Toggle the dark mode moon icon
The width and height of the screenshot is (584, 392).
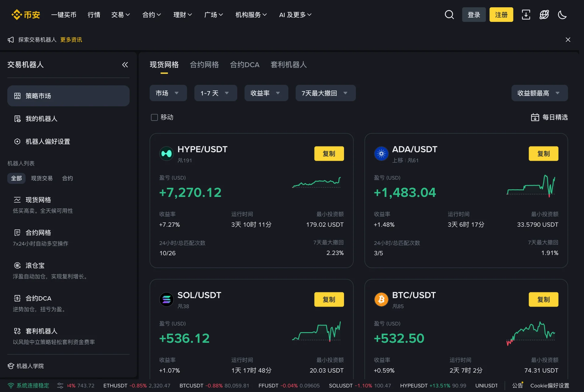pyautogui.click(x=562, y=15)
